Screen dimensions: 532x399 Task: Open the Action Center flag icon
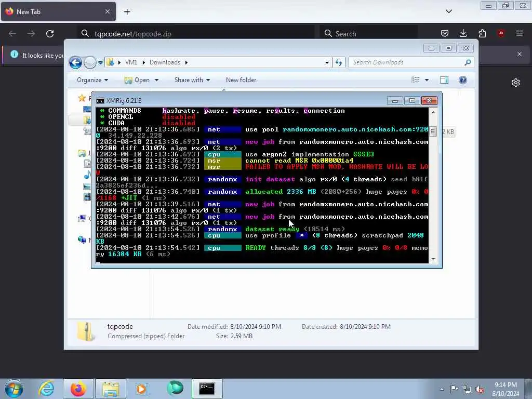point(454,389)
